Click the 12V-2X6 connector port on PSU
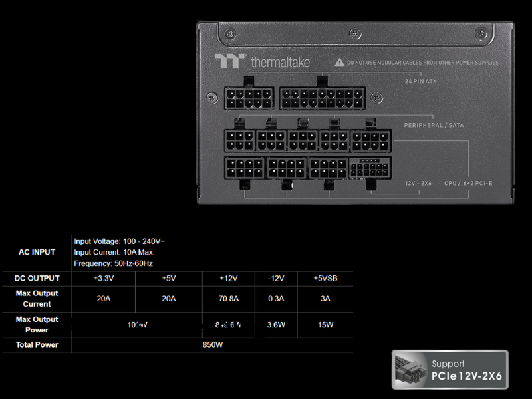Viewport: 532px width, 399px height. point(368,168)
